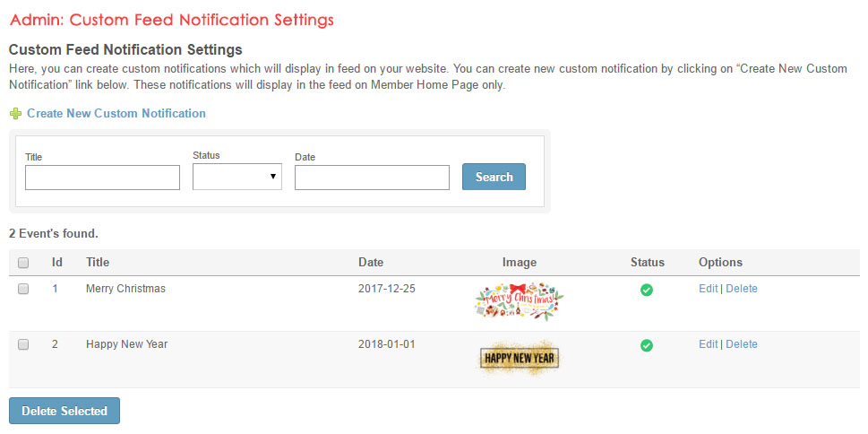
Task: Edit the Merry Christmas notification
Action: 708,289
